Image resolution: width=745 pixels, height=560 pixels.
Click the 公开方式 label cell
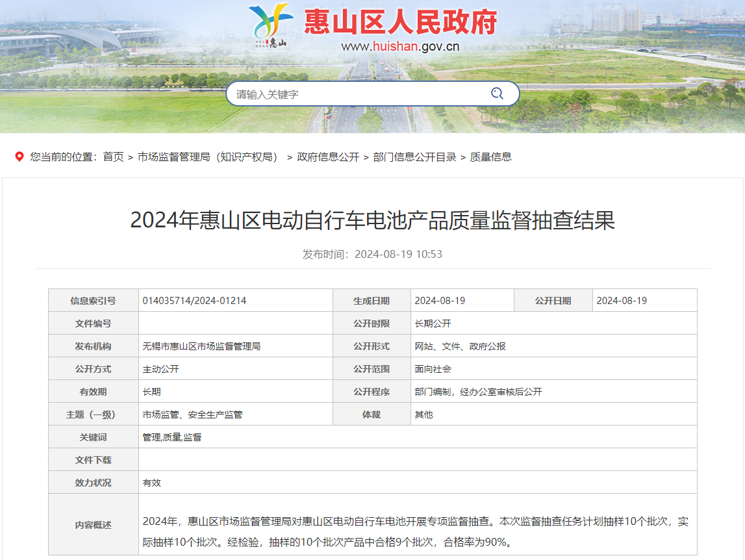click(93, 369)
